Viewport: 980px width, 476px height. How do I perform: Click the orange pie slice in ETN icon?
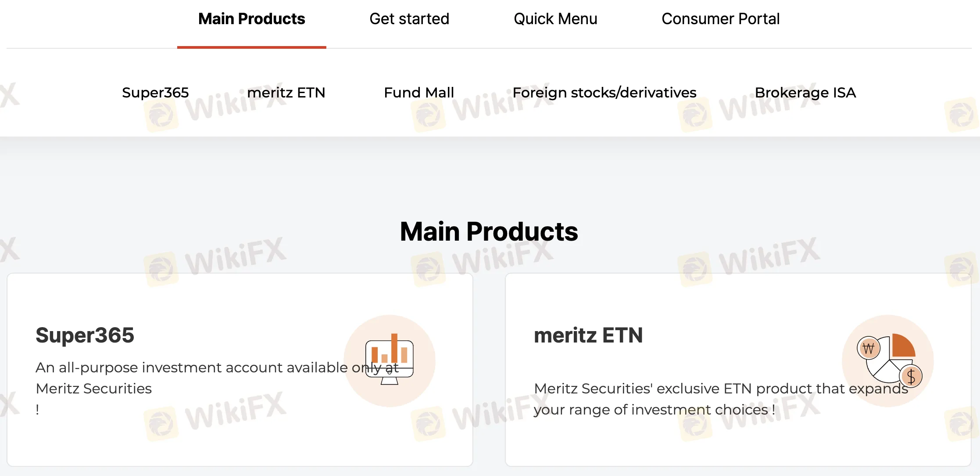point(903,346)
